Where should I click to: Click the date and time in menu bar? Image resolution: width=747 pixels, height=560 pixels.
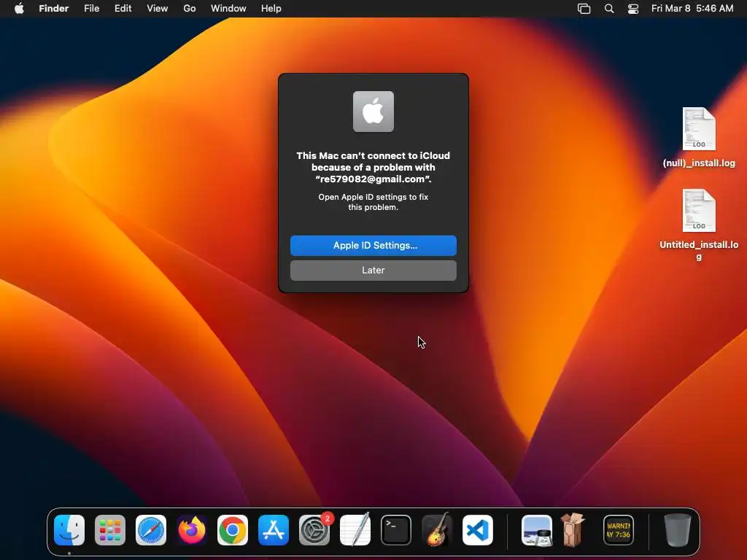coord(692,9)
